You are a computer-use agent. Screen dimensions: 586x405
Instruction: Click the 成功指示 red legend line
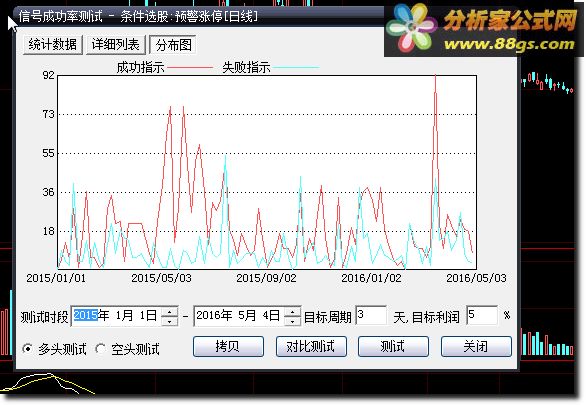tap(190, 68)
